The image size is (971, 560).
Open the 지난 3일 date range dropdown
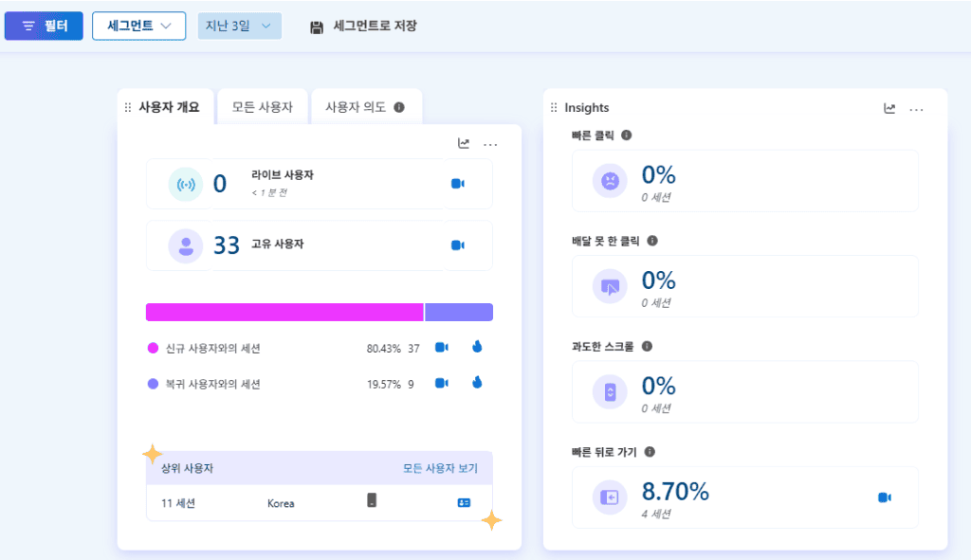239,26
